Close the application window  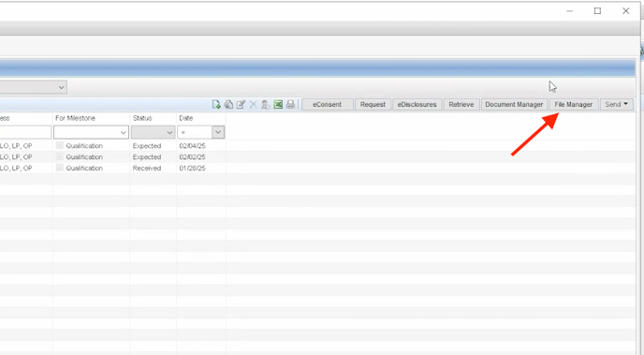point(625,11)
